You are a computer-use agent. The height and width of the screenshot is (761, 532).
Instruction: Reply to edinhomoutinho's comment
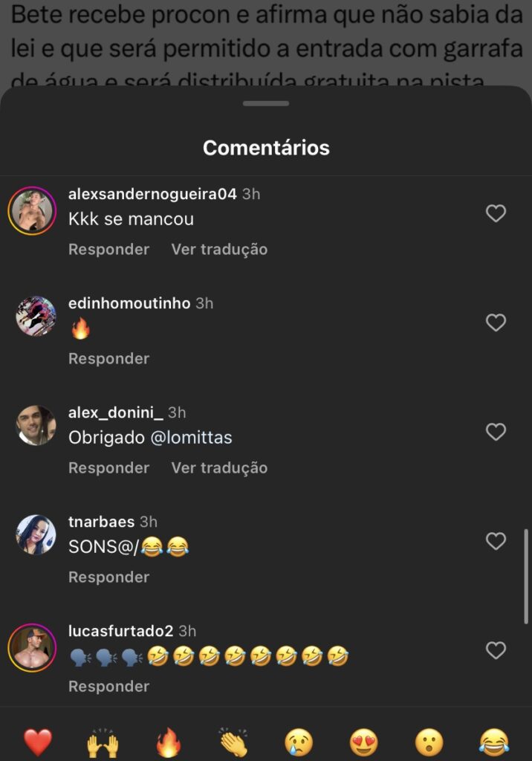point(108,359)
